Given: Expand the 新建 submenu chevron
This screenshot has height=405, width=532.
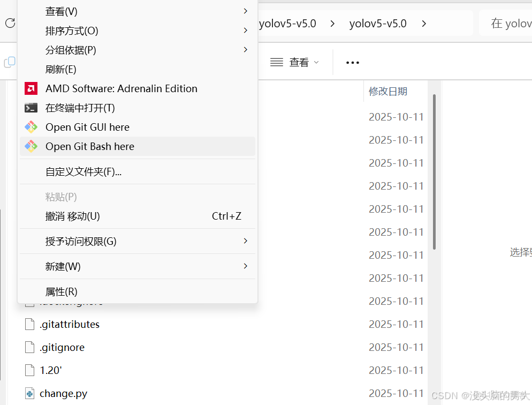Looking at the screenshot, I should tap(245, 266).
